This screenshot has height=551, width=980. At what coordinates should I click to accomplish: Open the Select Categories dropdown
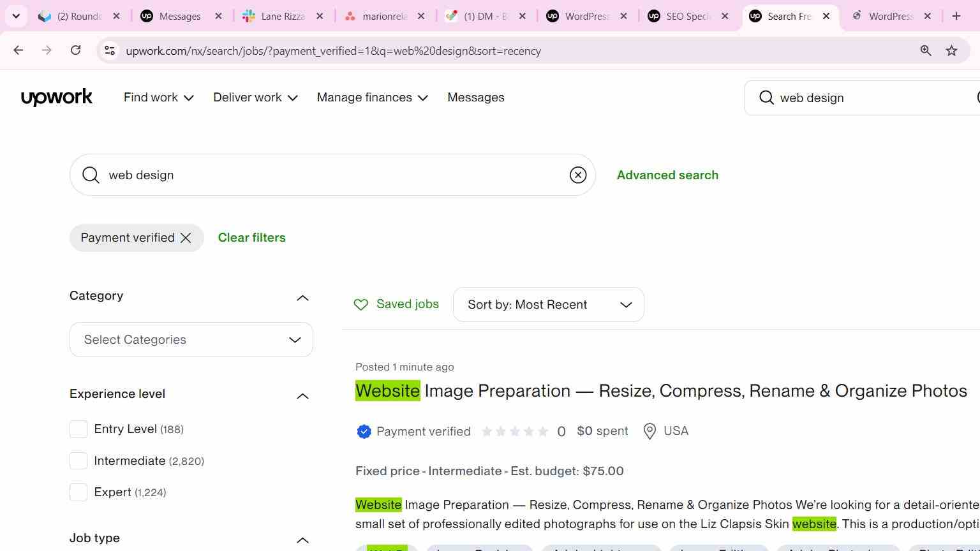coord(191,340)
